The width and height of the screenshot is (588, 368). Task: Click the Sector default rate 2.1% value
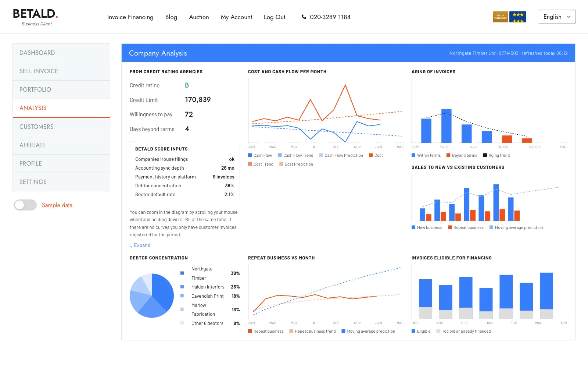click(x=229, y=195)
